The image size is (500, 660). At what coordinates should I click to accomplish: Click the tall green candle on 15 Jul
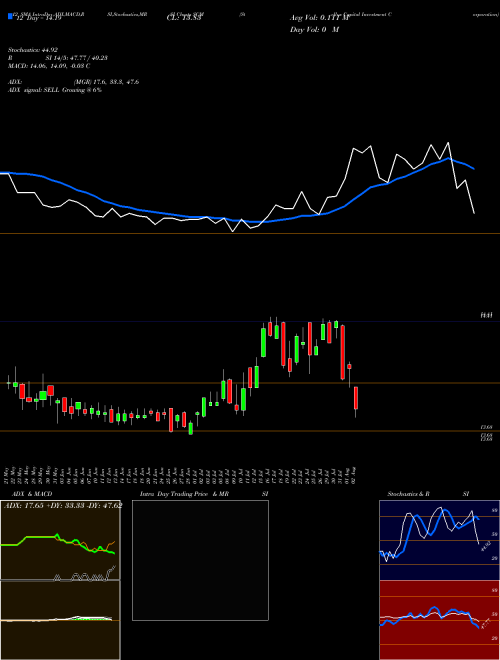pos(263,342)
